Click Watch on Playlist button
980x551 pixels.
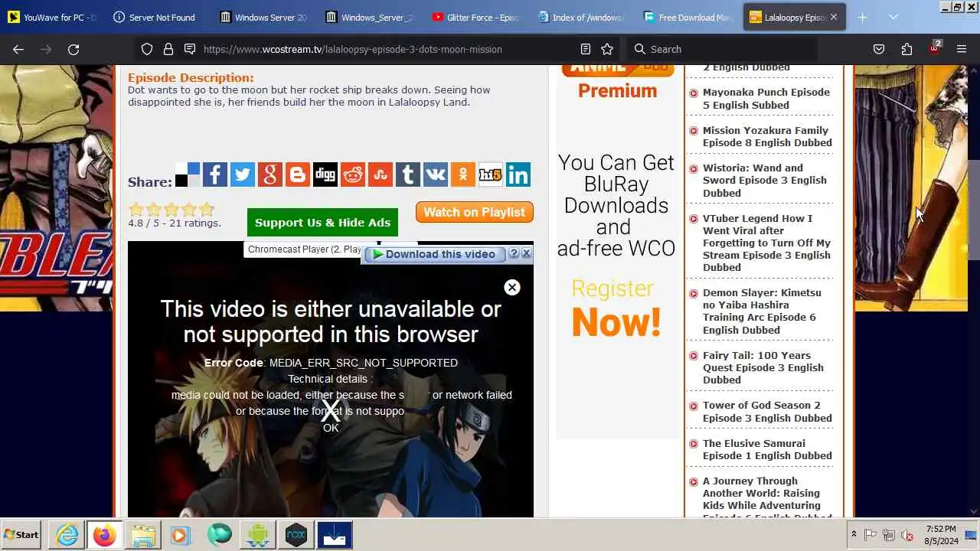475,212
